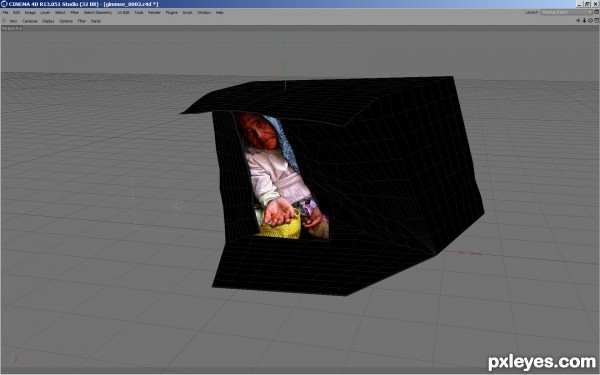Viewport: 600px width, 375px height.
Task: Click the viewport zoom (dolly) arrow icon
Action: click(x=584, y=21)
